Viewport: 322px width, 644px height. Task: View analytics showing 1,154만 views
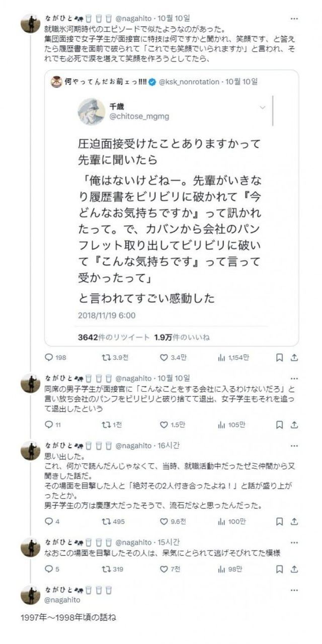pyautogui.click(x=221, y=358)
